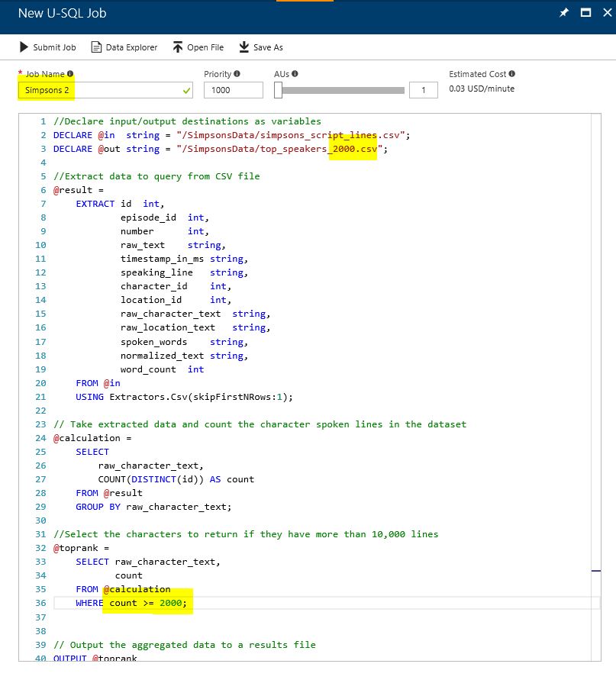Click the AUs number box showing 1

[x=423, y=90]
